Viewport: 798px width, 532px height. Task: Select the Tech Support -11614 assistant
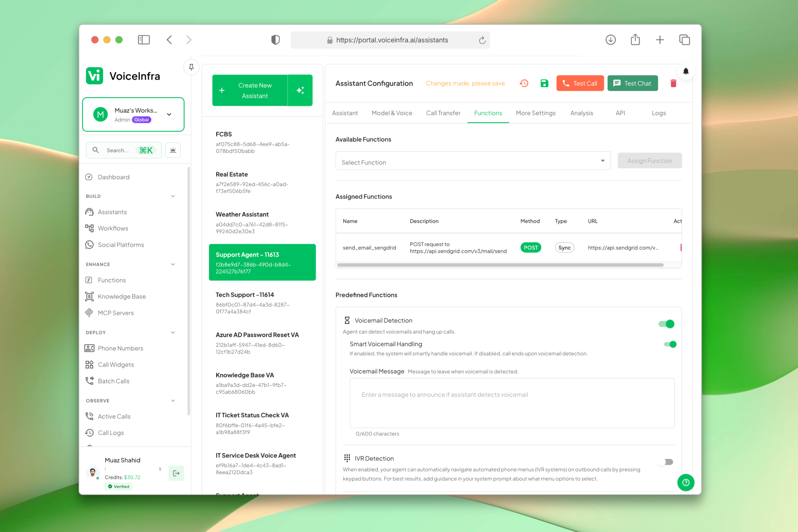tap(262, 303)
